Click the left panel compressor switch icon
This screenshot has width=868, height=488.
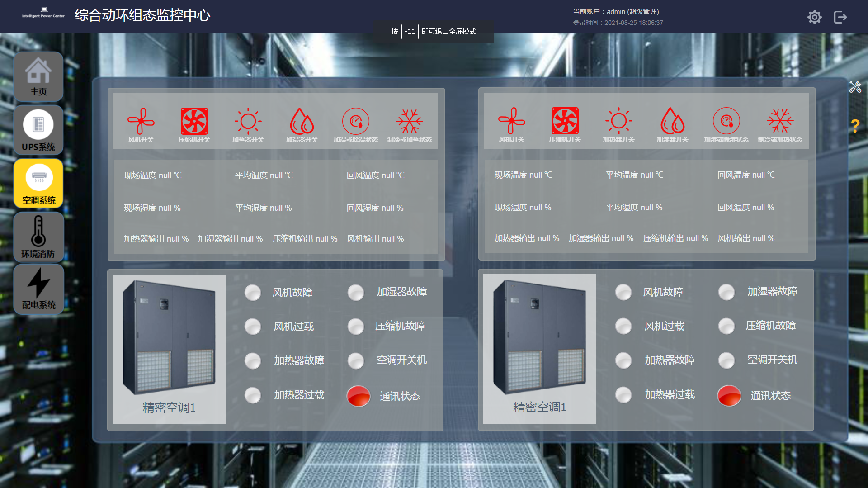(194, 121)
